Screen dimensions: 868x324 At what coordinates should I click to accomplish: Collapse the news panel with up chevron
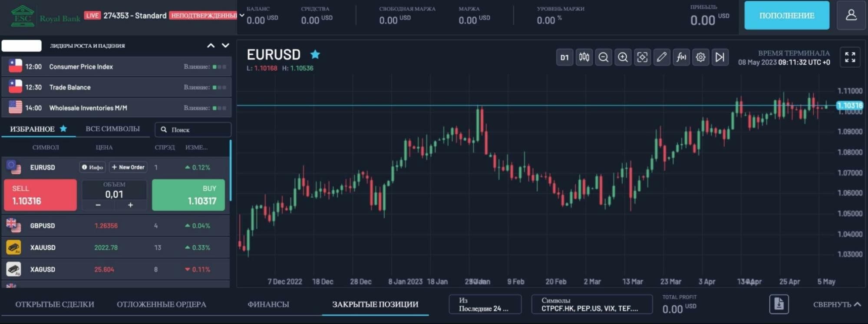(211, 46)
